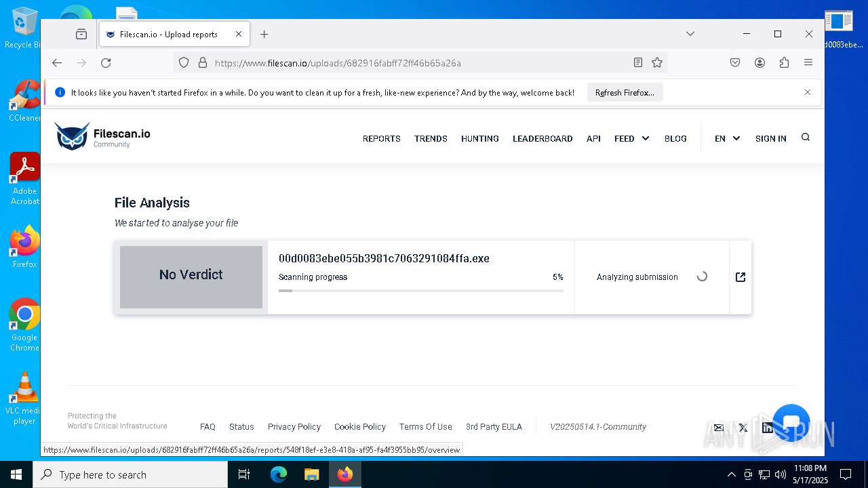Bookmark this page with the star icon
This screenshot has width=868, height=488.
click(x=657, y=62)
